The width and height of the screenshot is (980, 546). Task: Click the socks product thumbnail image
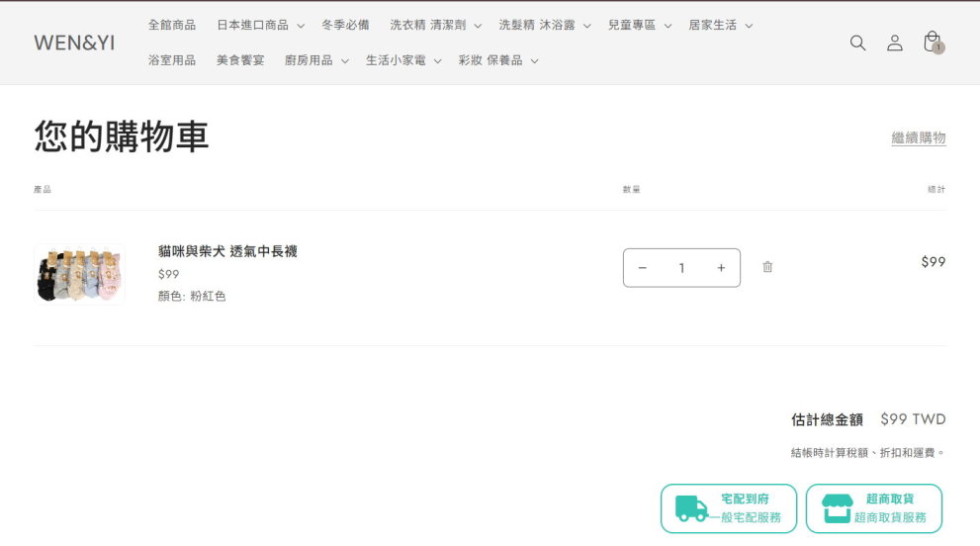click(x=79, y=274)
